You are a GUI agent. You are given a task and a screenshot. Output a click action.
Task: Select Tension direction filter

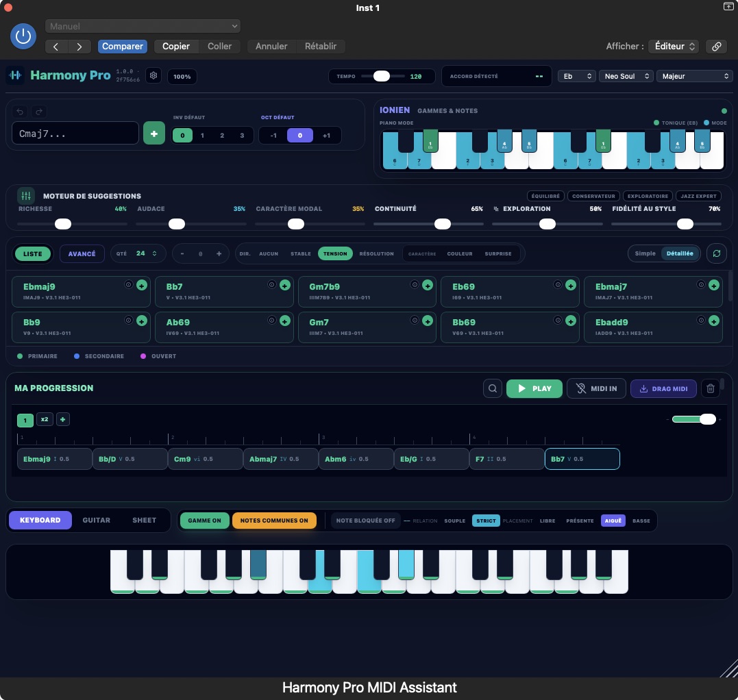coord(335,253)
